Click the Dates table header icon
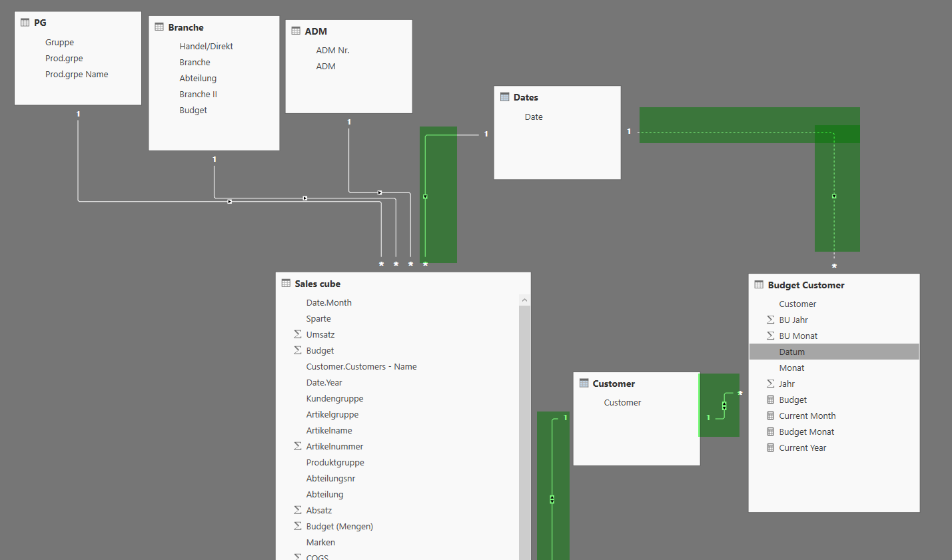 pyautogui.click(x=504, y=97)
